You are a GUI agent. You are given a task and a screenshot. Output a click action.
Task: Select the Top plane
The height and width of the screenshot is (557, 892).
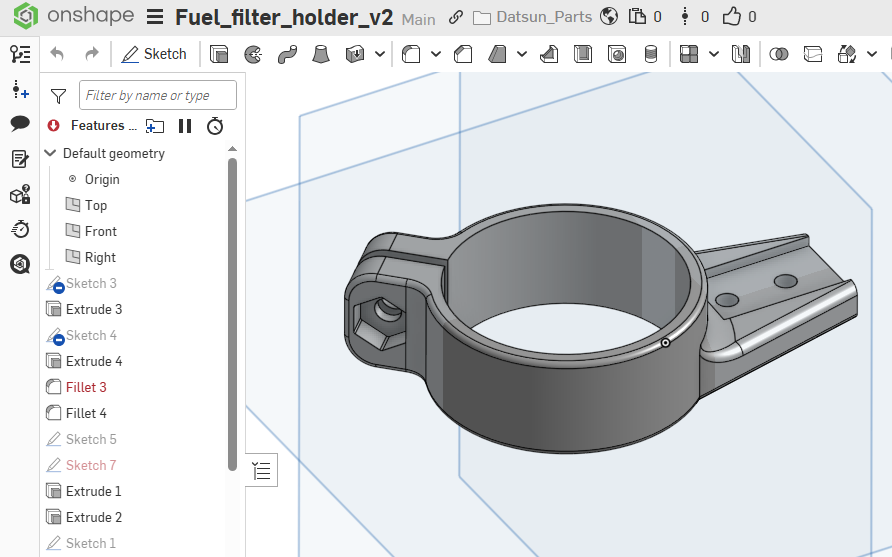[x=86, y=205]
